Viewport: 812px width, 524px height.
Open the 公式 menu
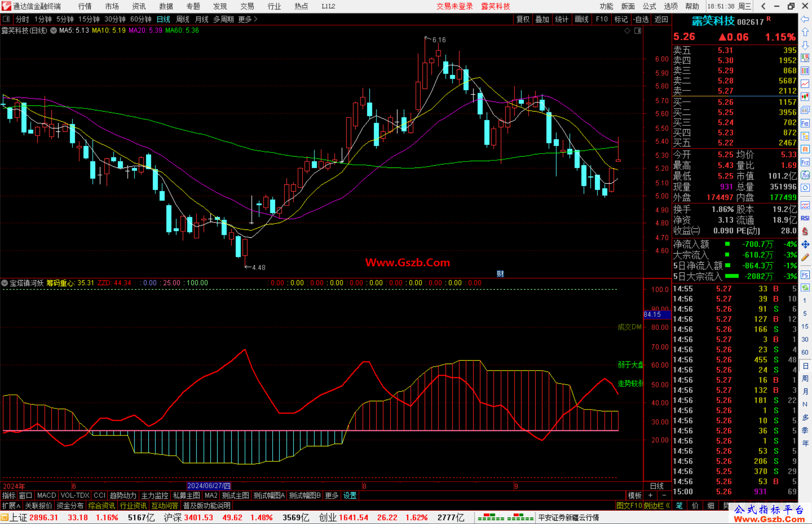[x=649, y=6]
